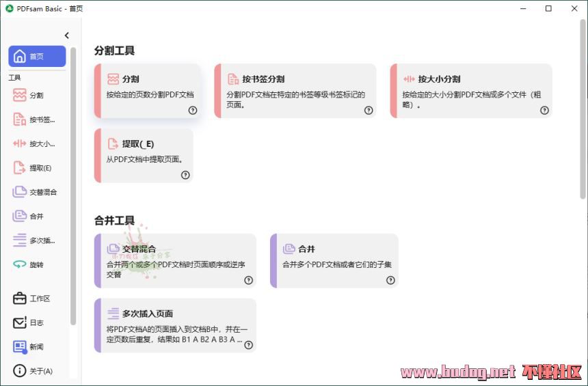The image size is (588, 386).
Task: Click the 多次插入页面 card title
Action: (x=148, y=314)
